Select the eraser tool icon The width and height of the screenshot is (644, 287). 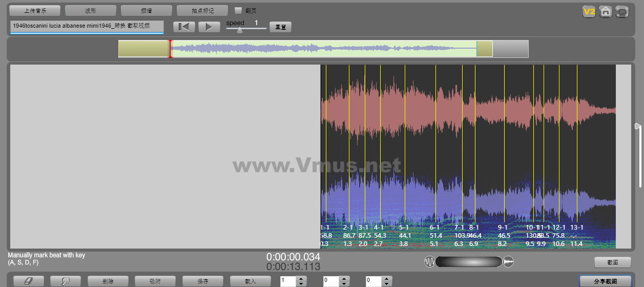(x=29, y=281)
